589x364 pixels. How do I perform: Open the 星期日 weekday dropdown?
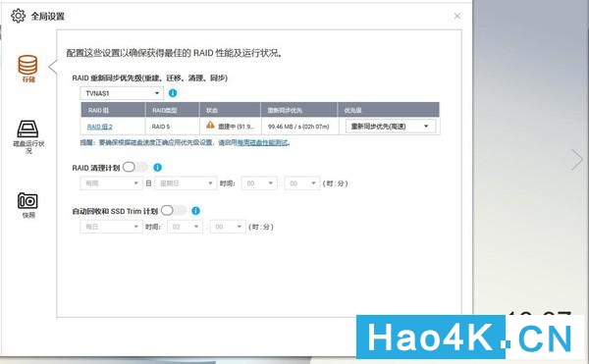coord(186,183)
